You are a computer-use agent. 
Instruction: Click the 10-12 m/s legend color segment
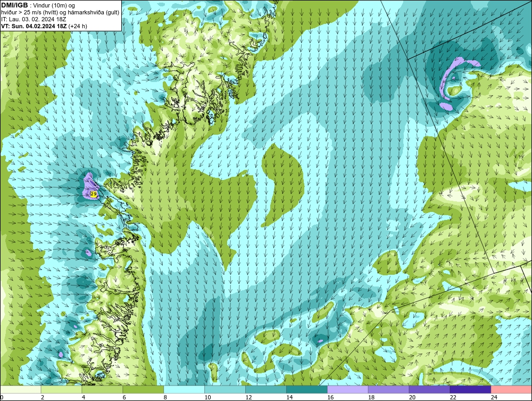225,389
